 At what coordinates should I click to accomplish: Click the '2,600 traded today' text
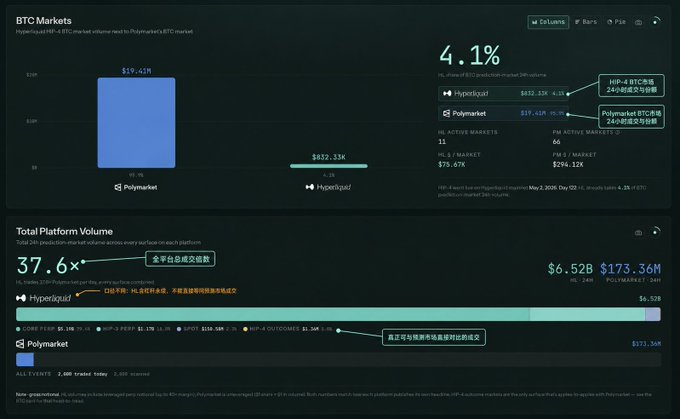pos(82,374)
